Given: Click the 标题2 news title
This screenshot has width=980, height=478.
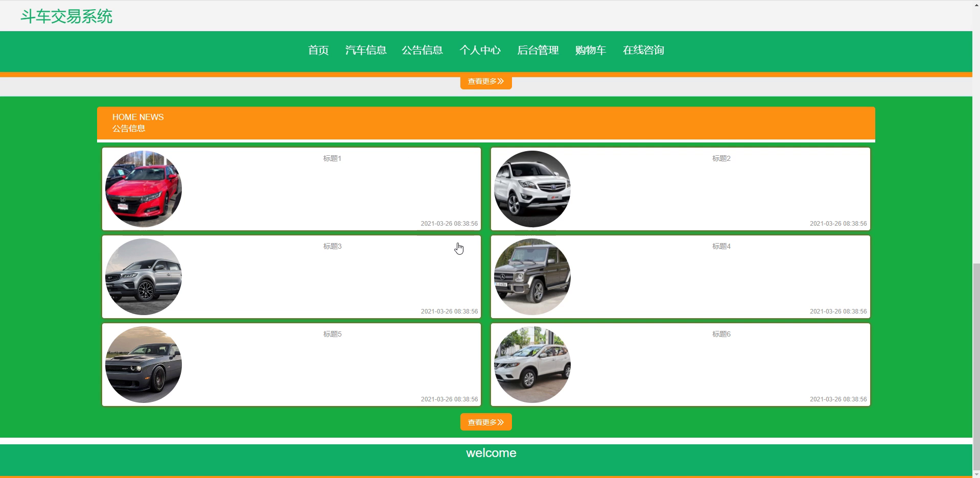Looking at the screenshot, I should 721,158.
